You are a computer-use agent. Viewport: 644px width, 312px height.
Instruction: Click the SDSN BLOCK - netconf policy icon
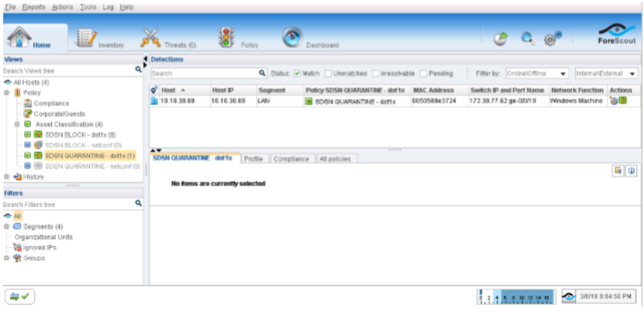38,145
